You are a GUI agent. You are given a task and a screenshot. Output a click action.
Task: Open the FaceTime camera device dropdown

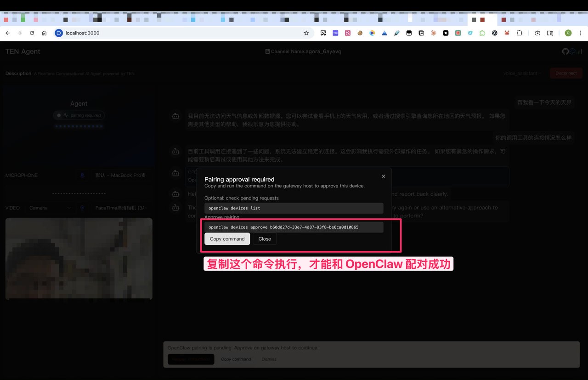click(x=121, y=208)
